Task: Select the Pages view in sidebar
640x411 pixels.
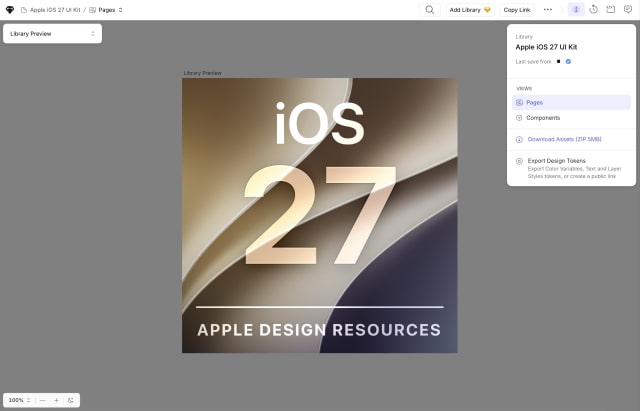Action: [x=571, y=102]
